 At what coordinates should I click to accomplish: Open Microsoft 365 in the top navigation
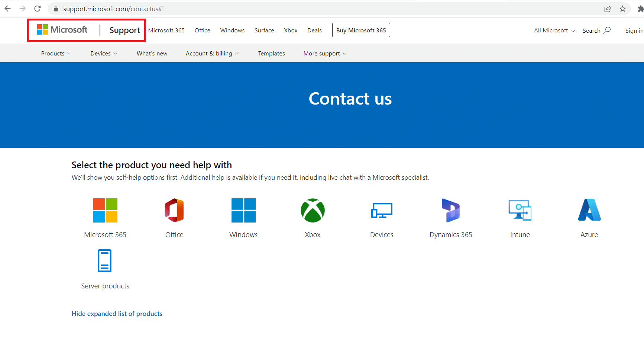coord(166,31)
